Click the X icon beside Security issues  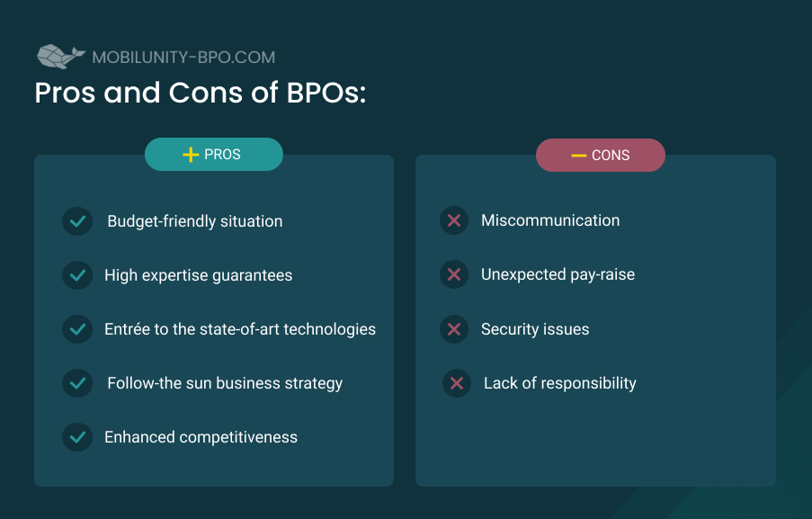coord(454,329)
